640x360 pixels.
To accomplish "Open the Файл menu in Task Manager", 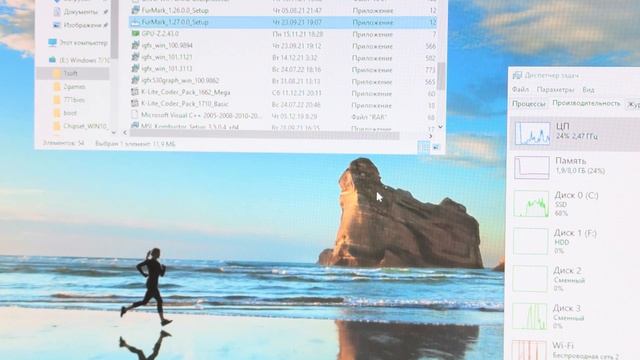I will [x=520, y=89].
